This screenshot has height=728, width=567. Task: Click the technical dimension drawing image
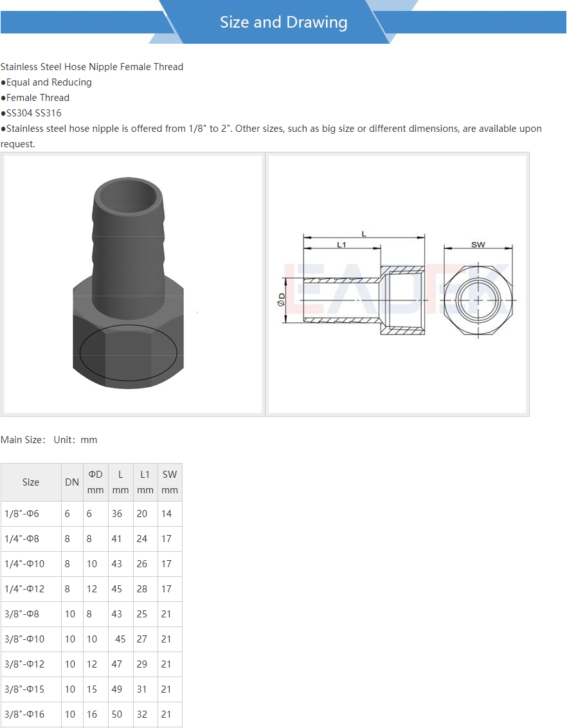[397, 284]
